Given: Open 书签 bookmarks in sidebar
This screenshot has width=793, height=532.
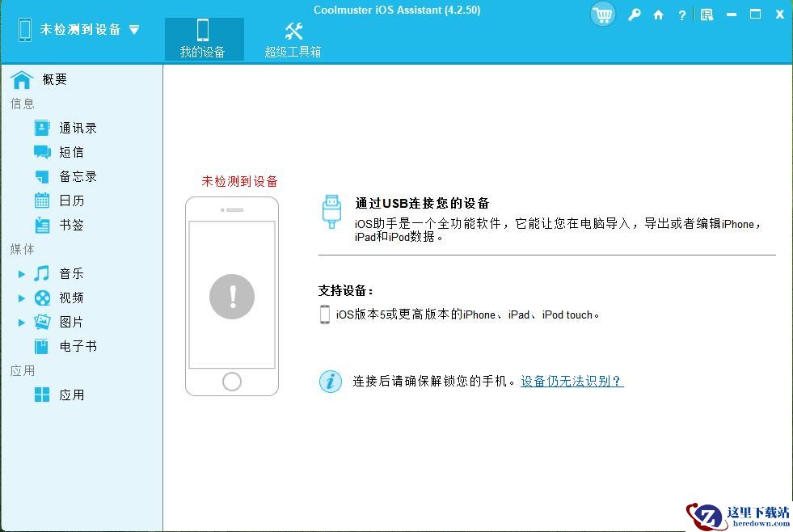Looking at the screenshot, I should [x=70, y=225].
